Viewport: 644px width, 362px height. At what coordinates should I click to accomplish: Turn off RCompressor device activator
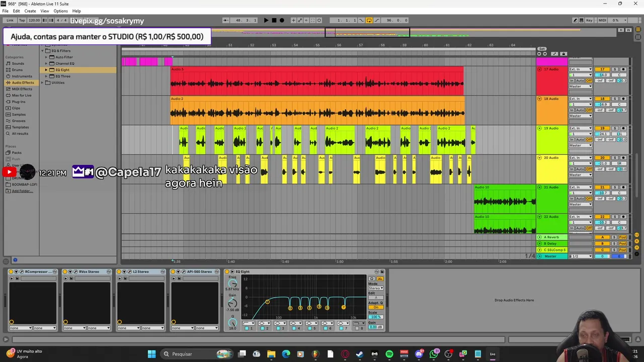pos(11,272)
